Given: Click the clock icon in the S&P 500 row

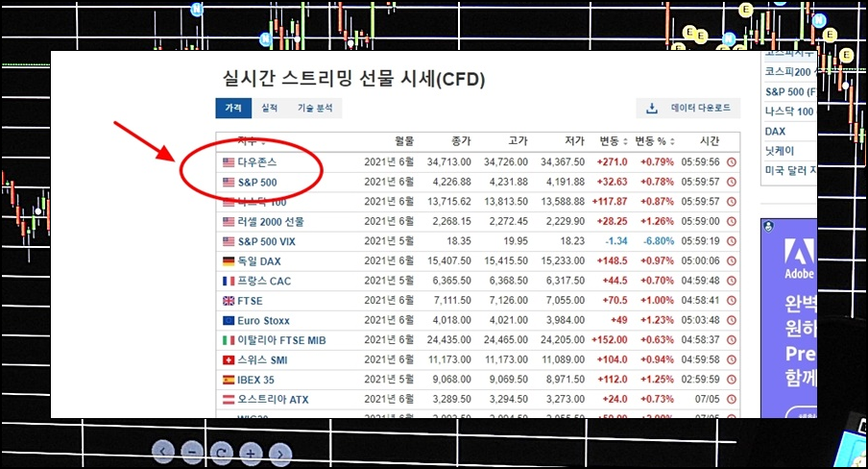Looking at the screenshot, I should [x=732, y=182].
